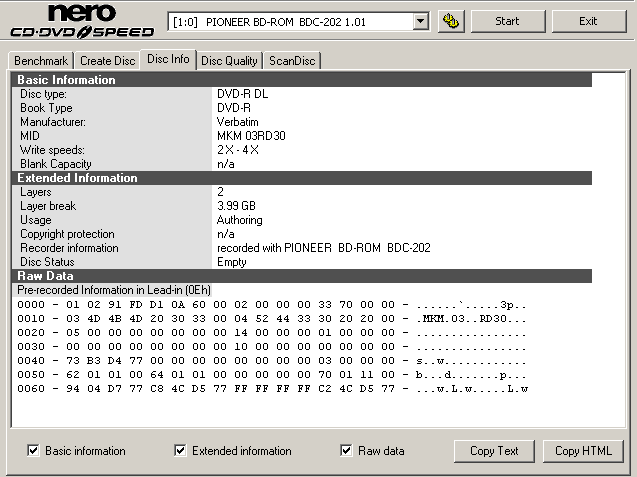Image resolution: width=637 pixels, height=477 pixels.
Task: Select the Layer break 3.99 GB value
Action: pyautogui.click(x=238, y=206)
